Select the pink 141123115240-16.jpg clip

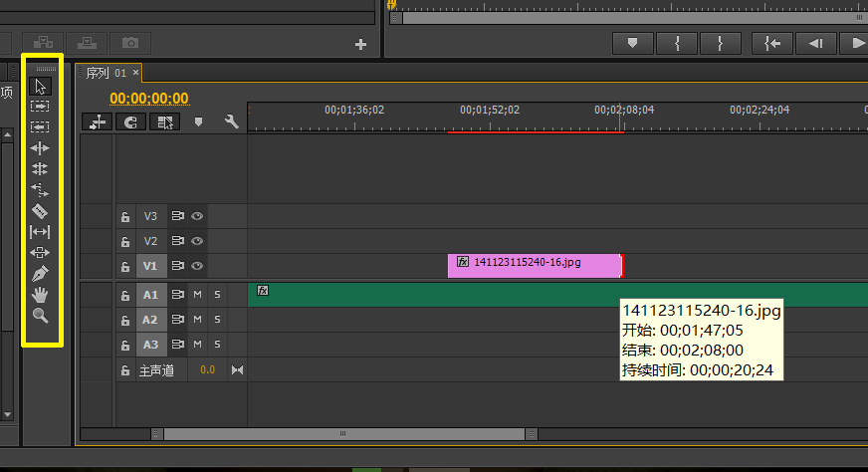point(536,266)
